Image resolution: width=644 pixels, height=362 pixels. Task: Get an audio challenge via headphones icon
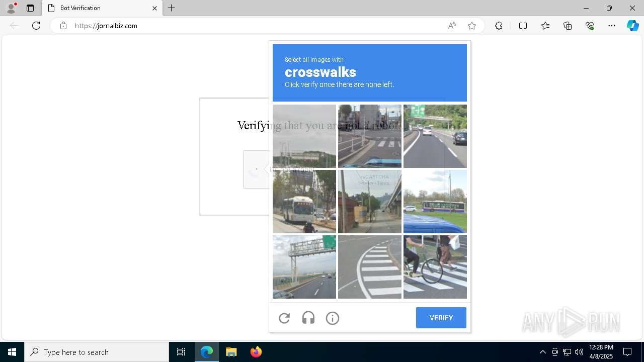click(308, 318)
